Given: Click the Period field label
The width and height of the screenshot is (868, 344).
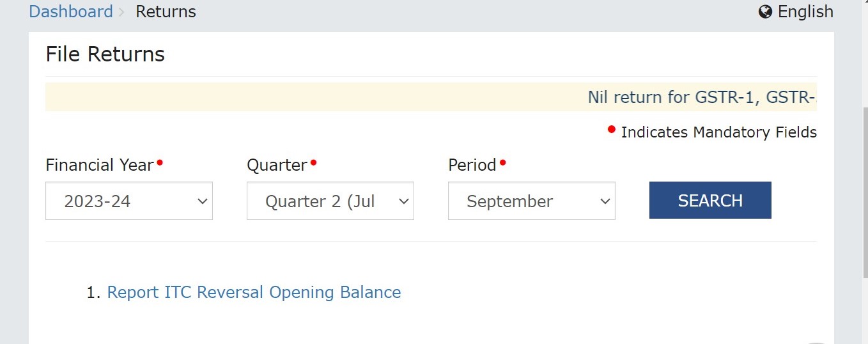Looking at the screenshot, I should [472, 165].
